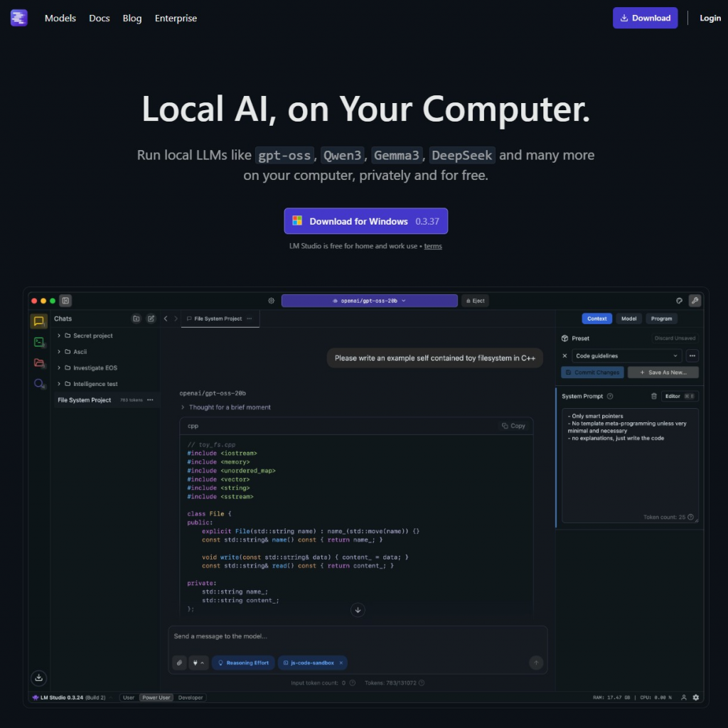728x728 pixels.
Task: Open the Code guidelines preset dropdown
Action: [x=626, y=355]
